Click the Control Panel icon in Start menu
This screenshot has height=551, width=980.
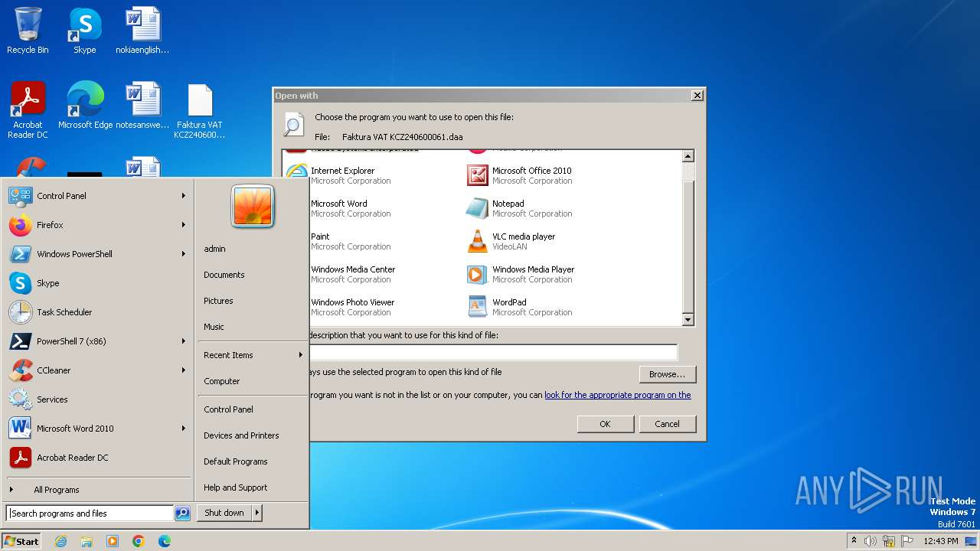[20, 196]
